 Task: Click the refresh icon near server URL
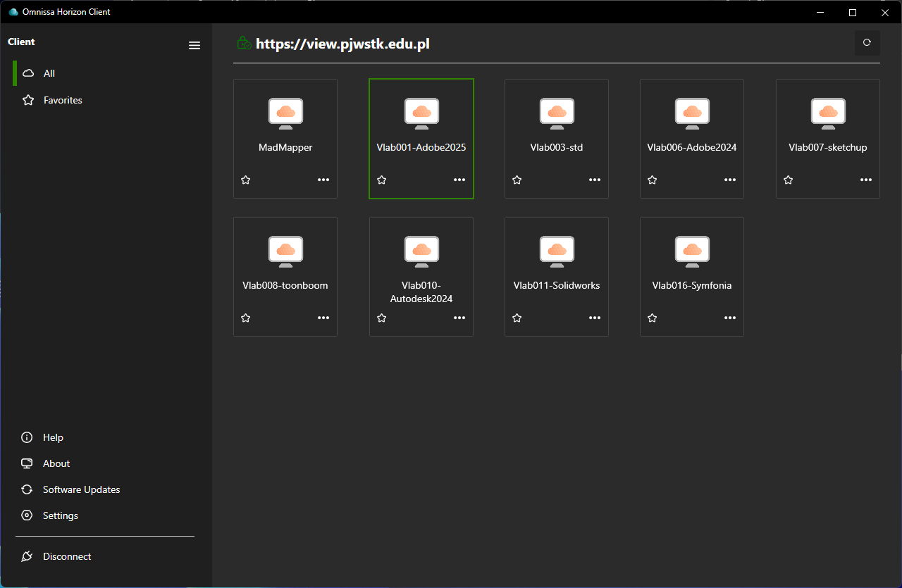[x=867, y=42]
